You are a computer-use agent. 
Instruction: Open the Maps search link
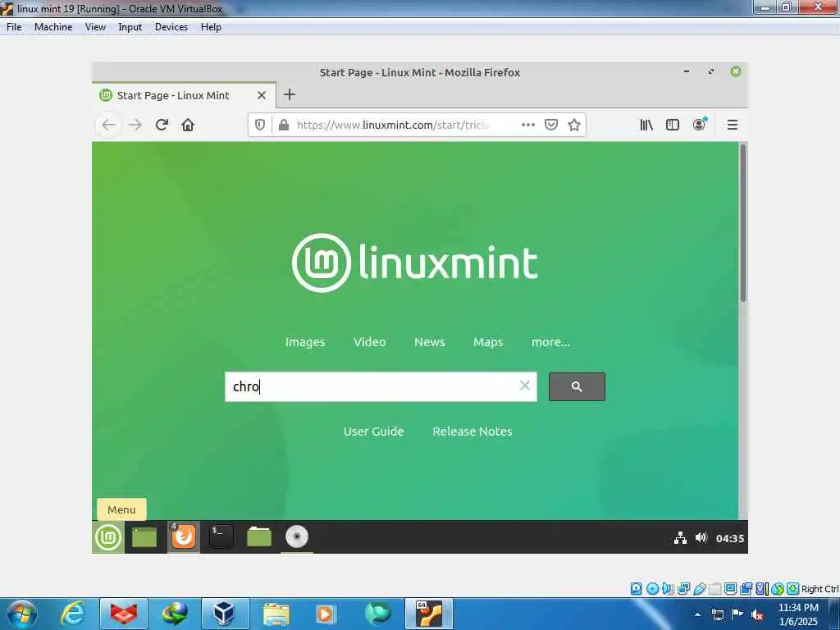(488, 342)
